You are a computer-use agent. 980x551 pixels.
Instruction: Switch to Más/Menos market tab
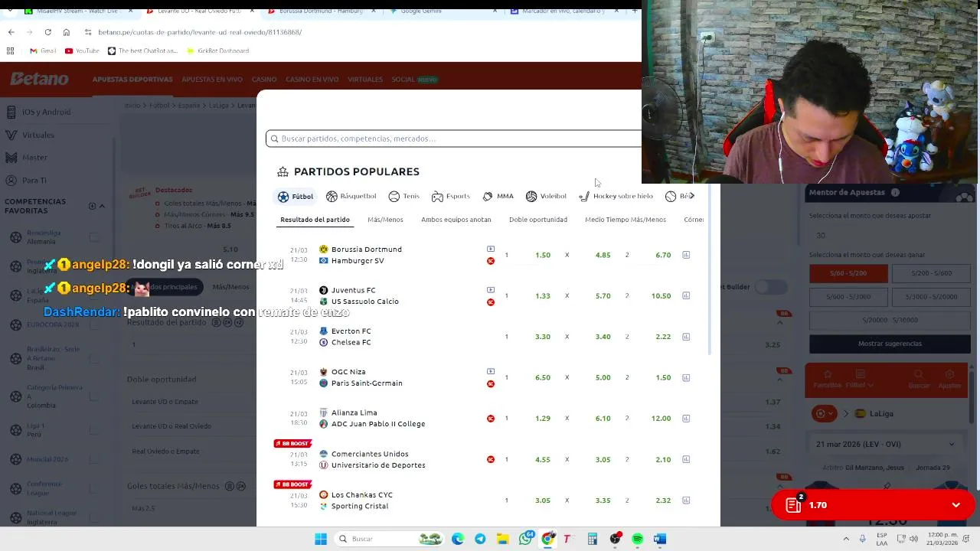[x=385, y=220]
